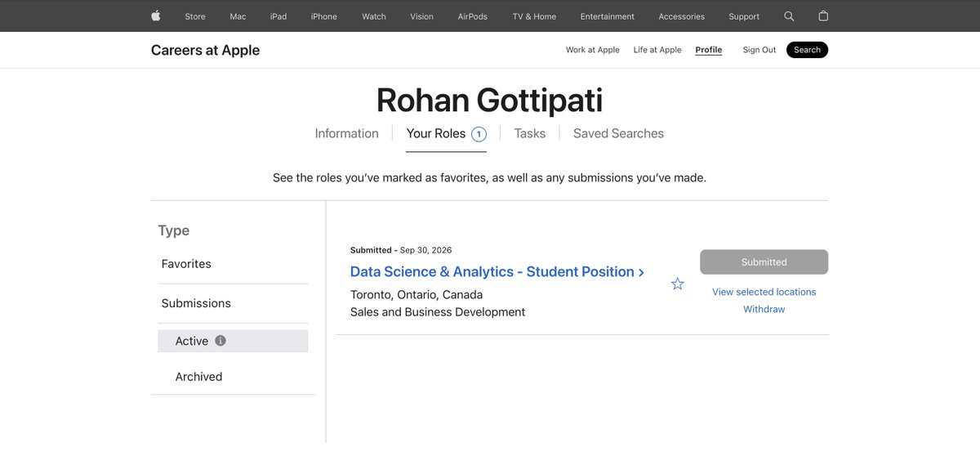Select the Your Roles tab
Image resolution: width=980 pixels, height=452 pixels.
(x=436, y=133)
